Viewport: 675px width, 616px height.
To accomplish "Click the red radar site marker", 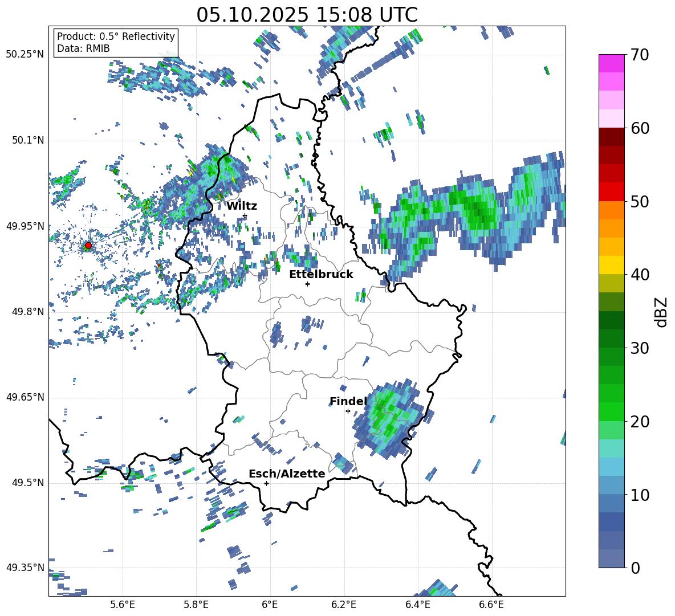I will coord(88,246).
